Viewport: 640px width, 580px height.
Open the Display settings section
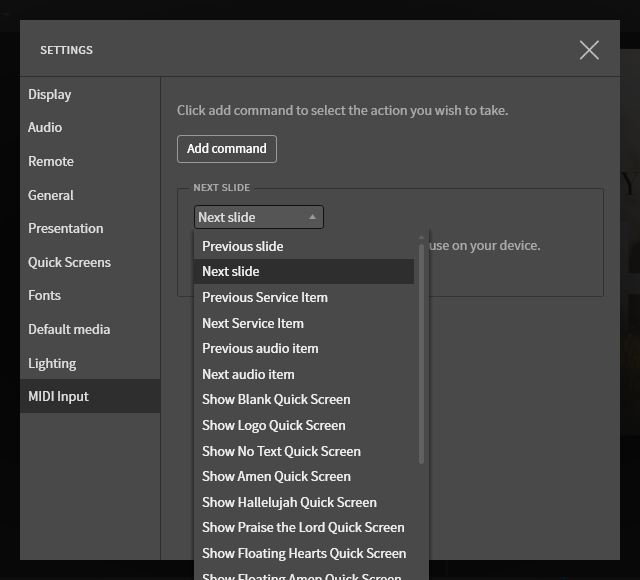pyautogui.click(x=90, y=94)
